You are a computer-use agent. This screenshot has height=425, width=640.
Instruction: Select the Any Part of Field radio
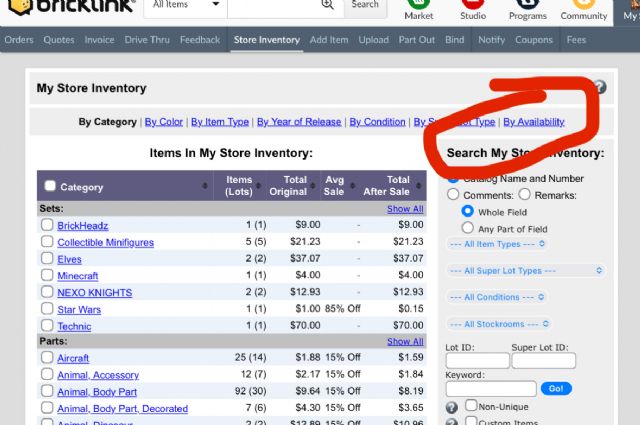(468, 228)
